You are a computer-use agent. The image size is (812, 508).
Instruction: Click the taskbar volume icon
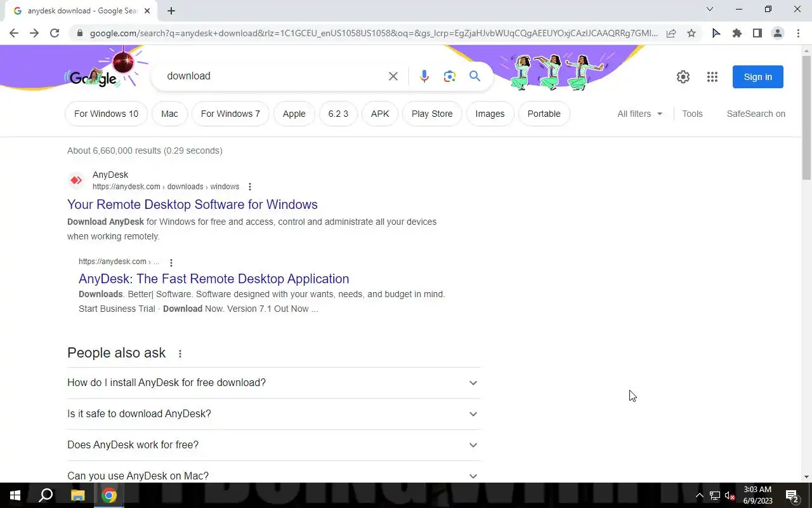tap(730, 495)
